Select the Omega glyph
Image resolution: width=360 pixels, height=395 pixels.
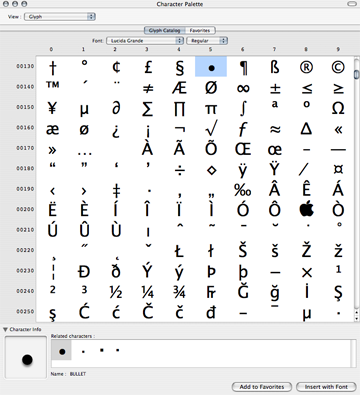(338, 108)
